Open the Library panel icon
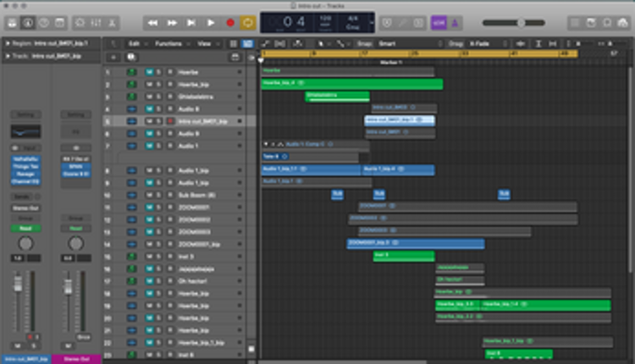Image resolution: width=635 pixels, height=364 pixels. 12,23
